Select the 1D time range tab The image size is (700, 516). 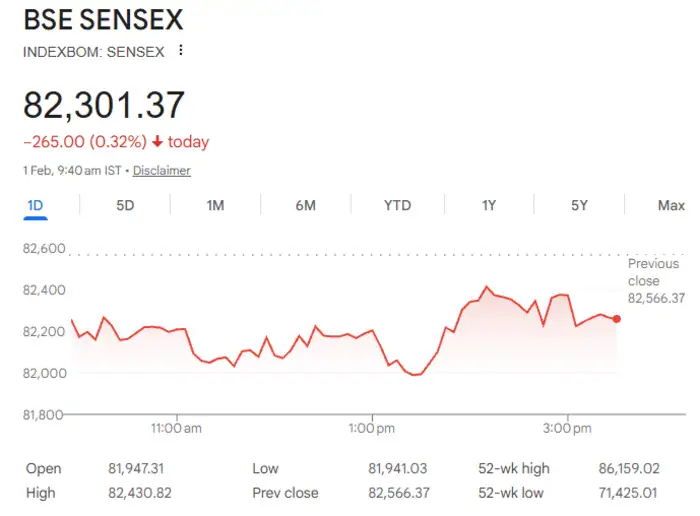pos(35,206)
